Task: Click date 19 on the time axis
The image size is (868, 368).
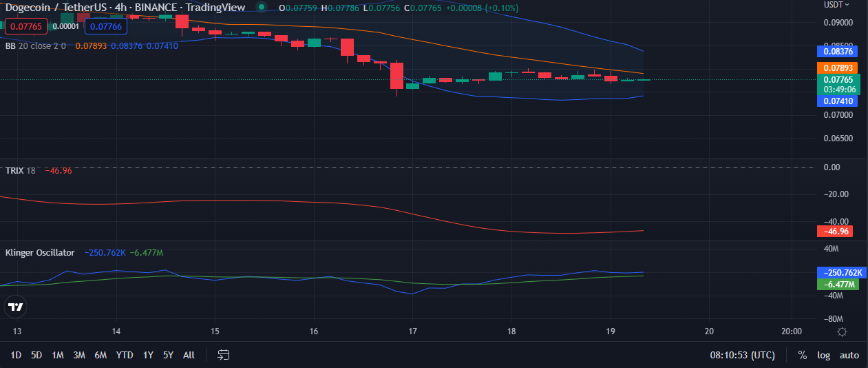Action: click(x=610, y=331)
